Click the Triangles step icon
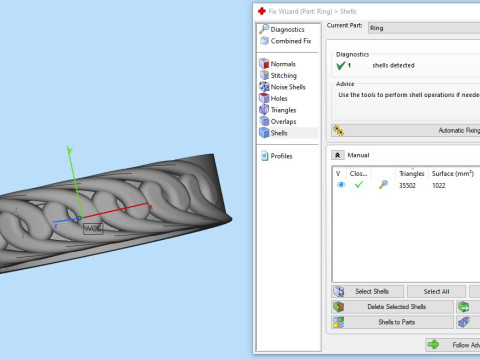Image resolution: width=480 pixels, height=360 pixels. point(264,110)
